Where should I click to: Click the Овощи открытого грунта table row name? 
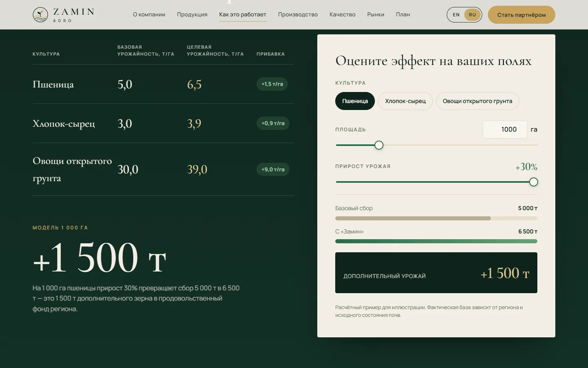pyautogui.click(x=72, y=169)
